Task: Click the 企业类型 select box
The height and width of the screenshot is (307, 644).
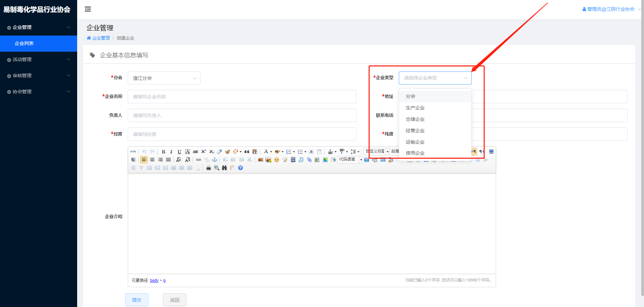Action: click(435, 78)
